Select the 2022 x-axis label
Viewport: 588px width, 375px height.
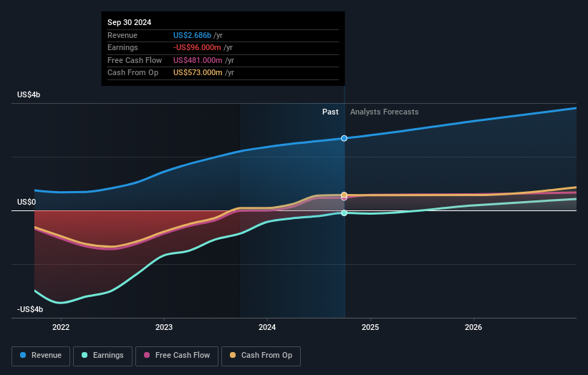pyautogui.click(x=61, y=327)
